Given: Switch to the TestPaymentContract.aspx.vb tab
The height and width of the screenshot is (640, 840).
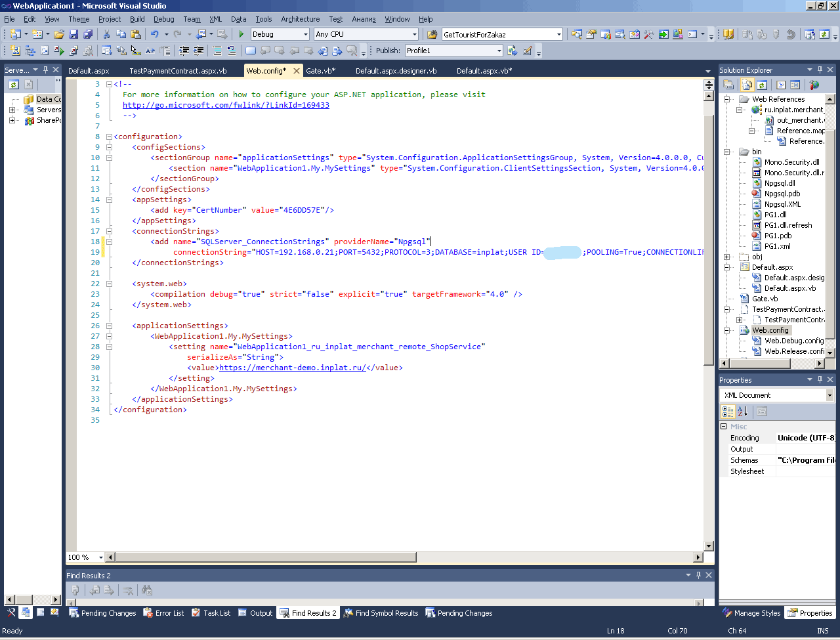Looking at the screenshot, I should click(x=178, y=70).
